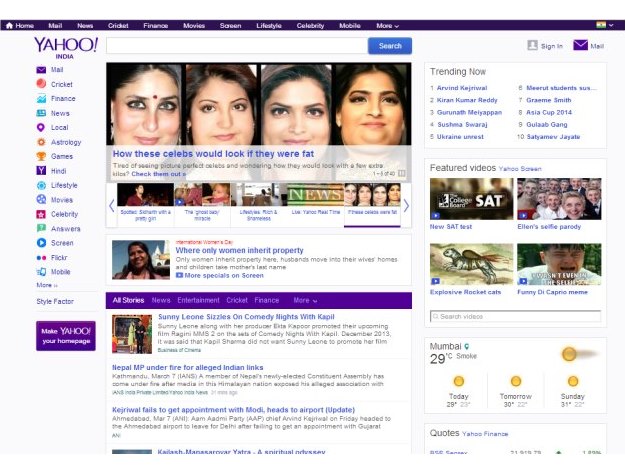625x475 pixels.
Task: Click the Mobile devices icon in sidebar
Action: 41,272
